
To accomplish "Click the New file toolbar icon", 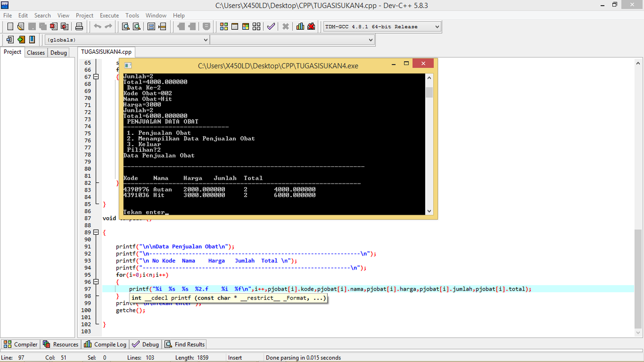I will coord(10,27).
